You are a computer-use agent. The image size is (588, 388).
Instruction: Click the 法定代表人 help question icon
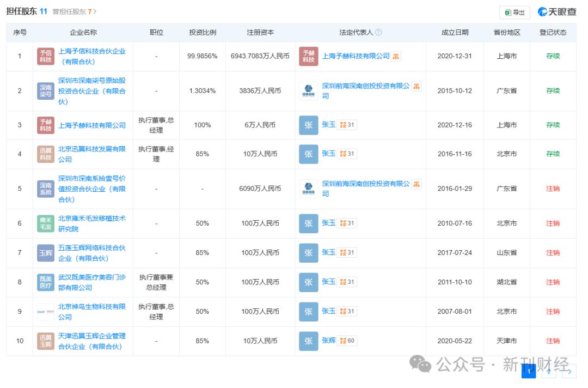click(x=379, y=32)
